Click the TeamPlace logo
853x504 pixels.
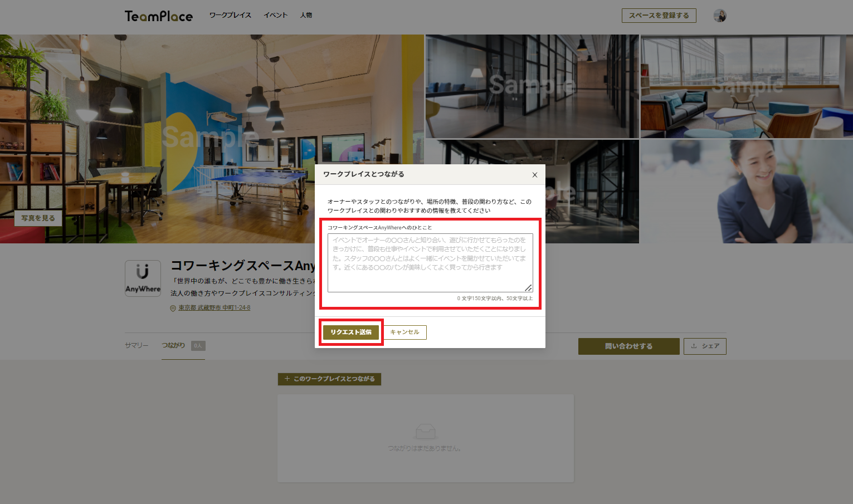click(x=159, y=16)
